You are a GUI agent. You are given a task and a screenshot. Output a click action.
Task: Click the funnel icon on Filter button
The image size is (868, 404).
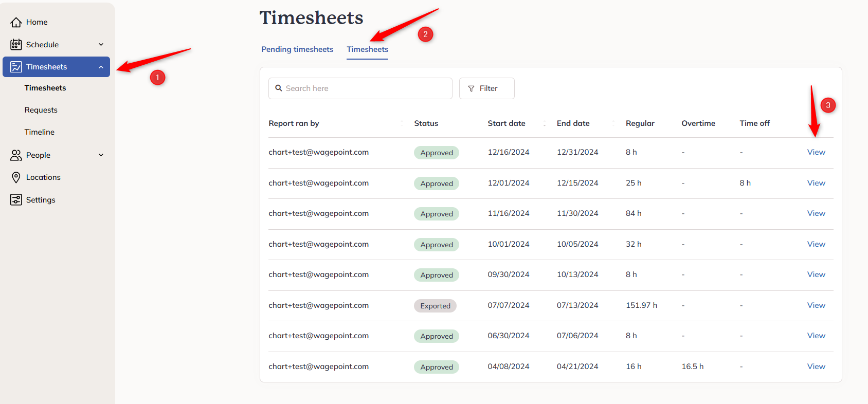[471, 89]
